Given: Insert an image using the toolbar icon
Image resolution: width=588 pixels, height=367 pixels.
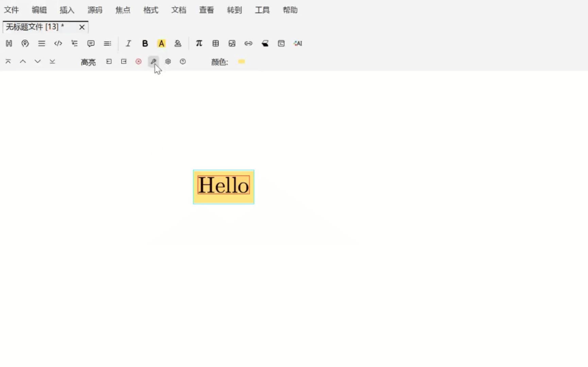Looking at the screenshot, I should pyautogui.click(x=232, y=43).
